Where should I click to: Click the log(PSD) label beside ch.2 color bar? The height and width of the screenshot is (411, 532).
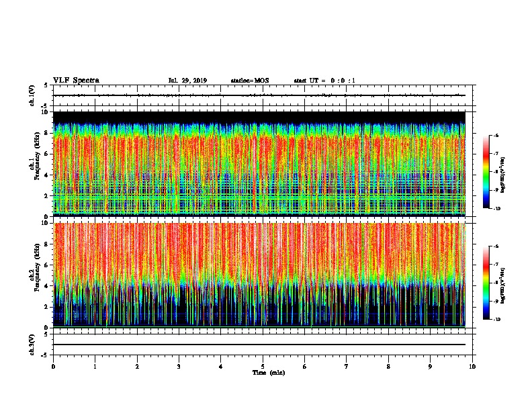tap(502, 285)
